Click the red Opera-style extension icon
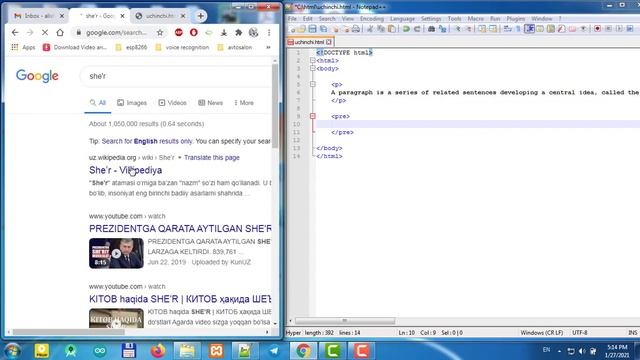 (x=193, y=32)
